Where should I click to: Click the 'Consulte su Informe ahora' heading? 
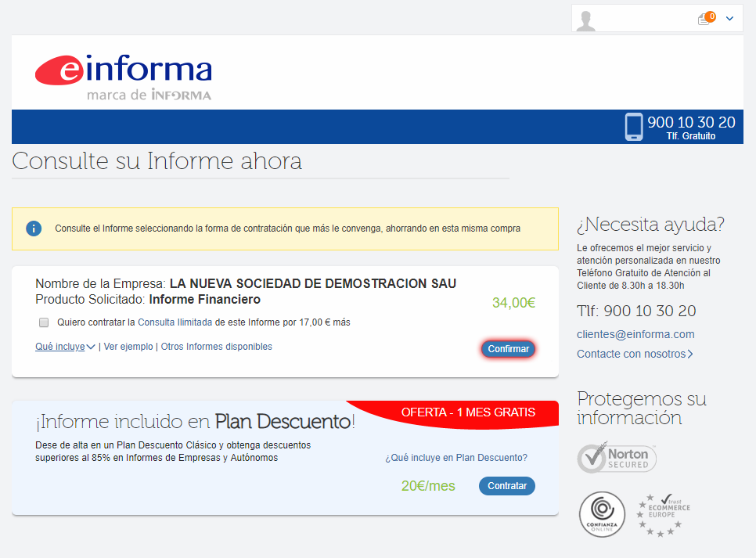[x=157, y=161]
